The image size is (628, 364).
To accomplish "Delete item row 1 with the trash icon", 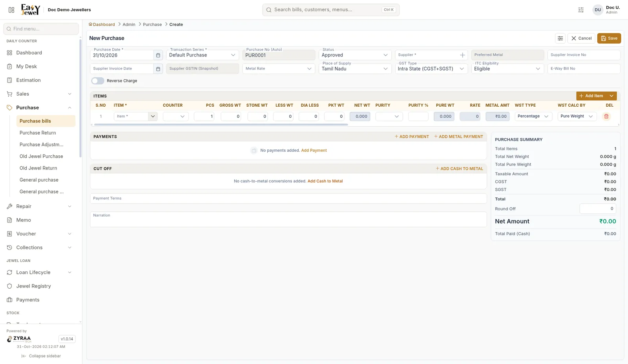I will (606, 116).
